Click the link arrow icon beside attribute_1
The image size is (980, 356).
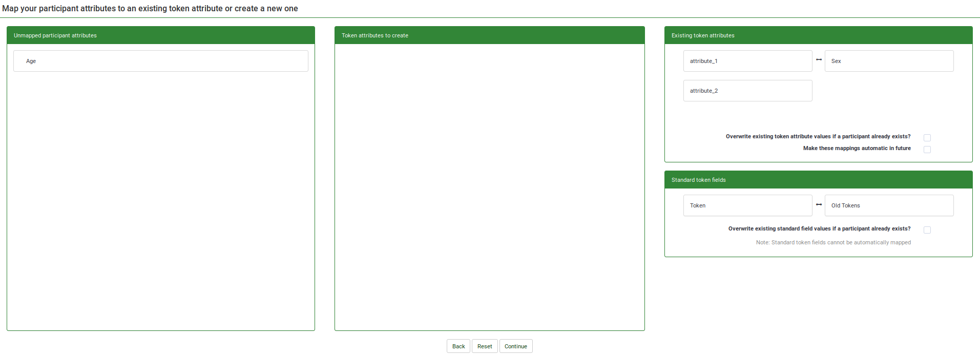(x=819, y=60)
